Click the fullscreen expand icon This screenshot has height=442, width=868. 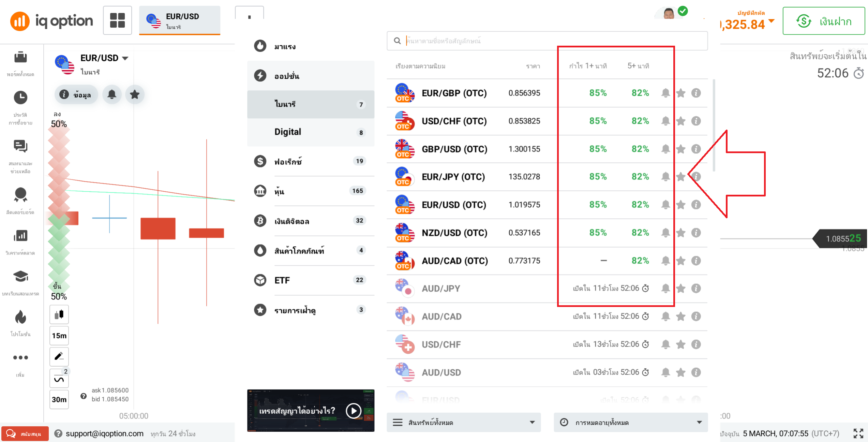click(858, 433)
